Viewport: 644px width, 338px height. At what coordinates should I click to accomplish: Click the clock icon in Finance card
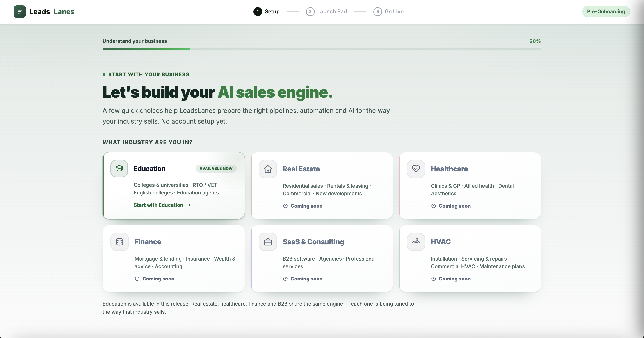click(x=137, y=279)
